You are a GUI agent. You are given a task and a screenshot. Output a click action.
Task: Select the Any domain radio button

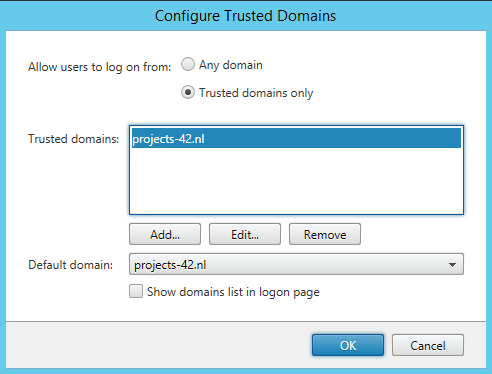(188, 64)
